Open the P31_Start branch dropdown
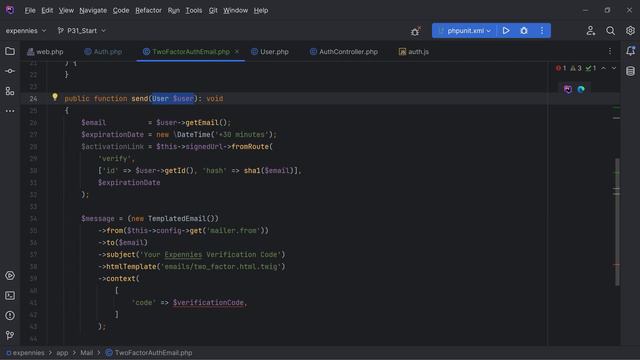The width and height of the screenshot is (640, 360). coord(82,31)
